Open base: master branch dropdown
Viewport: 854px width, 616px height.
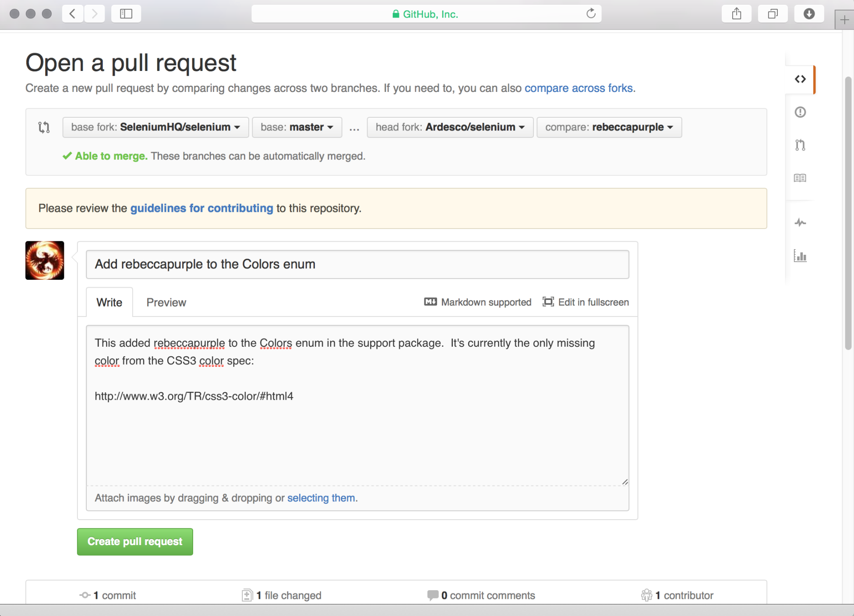pos(297,127)
